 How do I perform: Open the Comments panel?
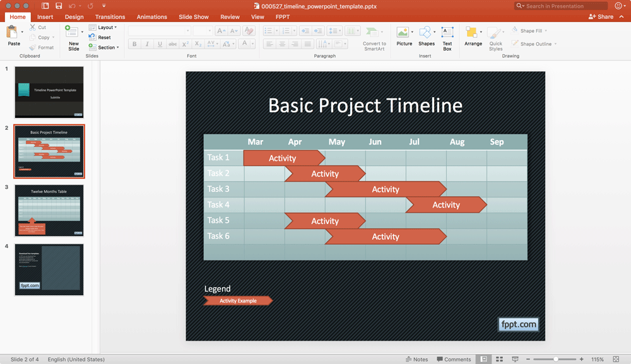(454, 359)
